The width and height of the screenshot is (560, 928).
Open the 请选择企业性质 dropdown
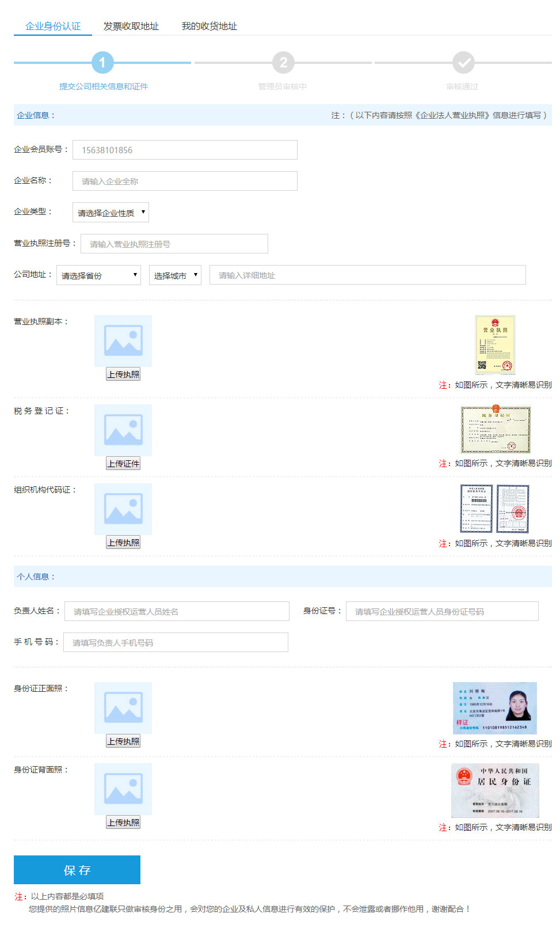[x=111, y=213]
